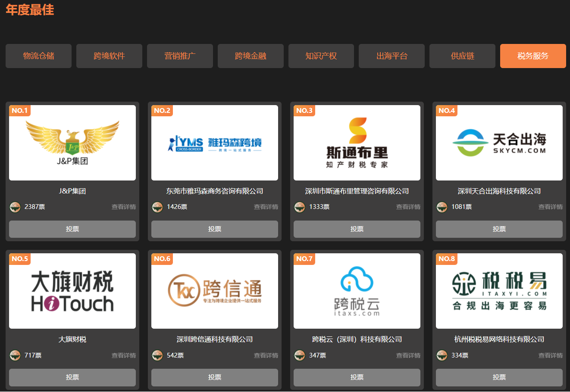This screenshot has height=392, width=570.
Task: Click the vote icon beside 1333票
Action: (300, 207)
